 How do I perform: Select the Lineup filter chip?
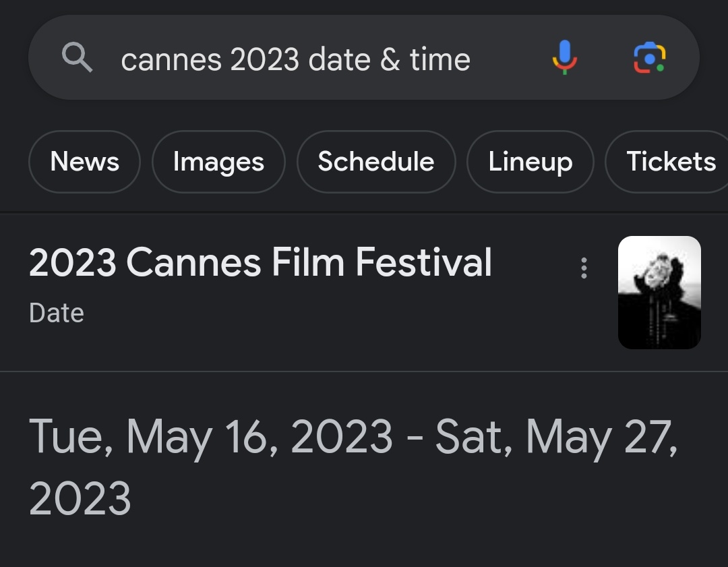click(x=530, y=162)
